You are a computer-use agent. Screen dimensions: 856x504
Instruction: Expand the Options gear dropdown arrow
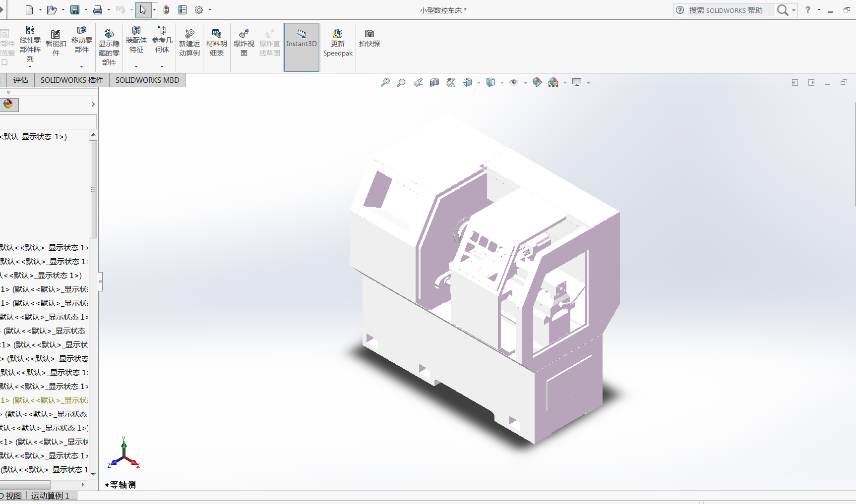click(210, 10)
